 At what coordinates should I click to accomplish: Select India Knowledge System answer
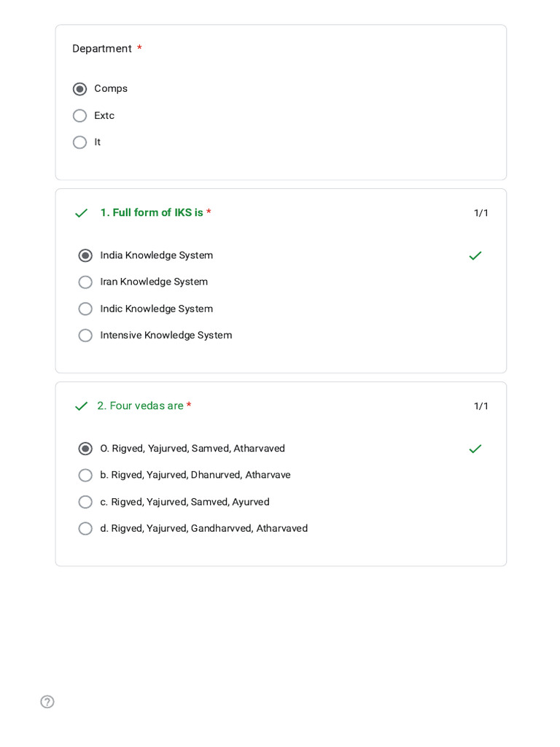point(85,255)
